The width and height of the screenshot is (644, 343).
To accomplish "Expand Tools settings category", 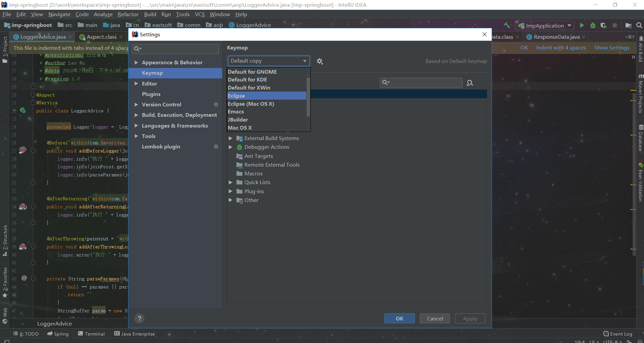I will click(136, 136).
